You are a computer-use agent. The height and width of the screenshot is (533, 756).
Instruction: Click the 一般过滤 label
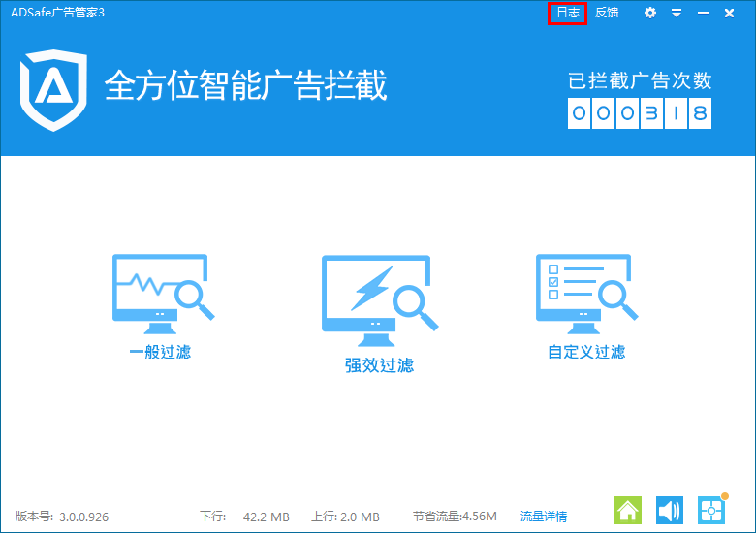[160, 352]
